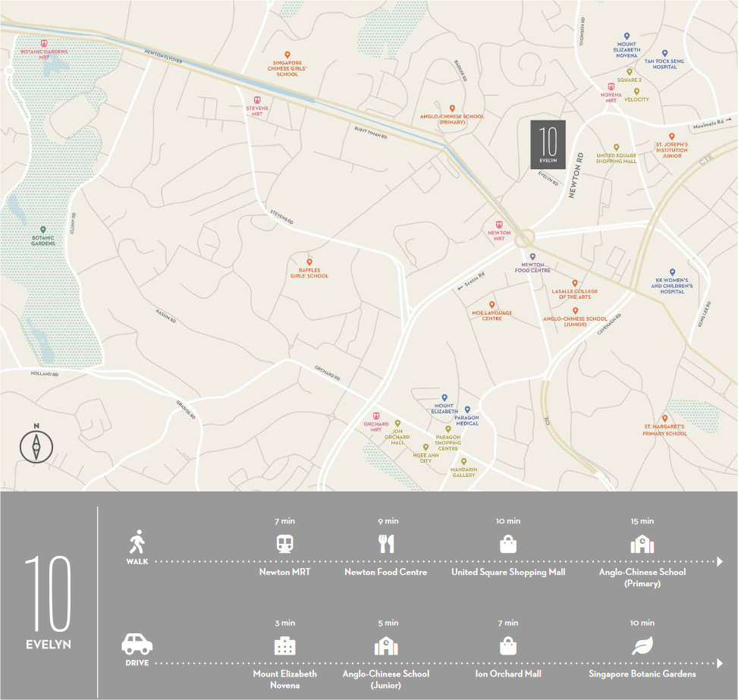Screen dimensions: 738x700
Task: Click the leaf icon above Singapore Botanic Gardens
Action: [642, 645]
